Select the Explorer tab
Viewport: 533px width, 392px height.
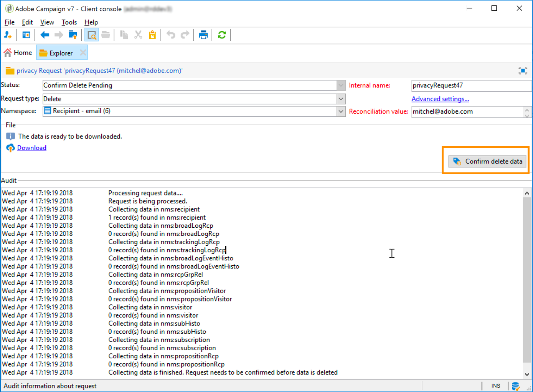[x=61, y=53]
